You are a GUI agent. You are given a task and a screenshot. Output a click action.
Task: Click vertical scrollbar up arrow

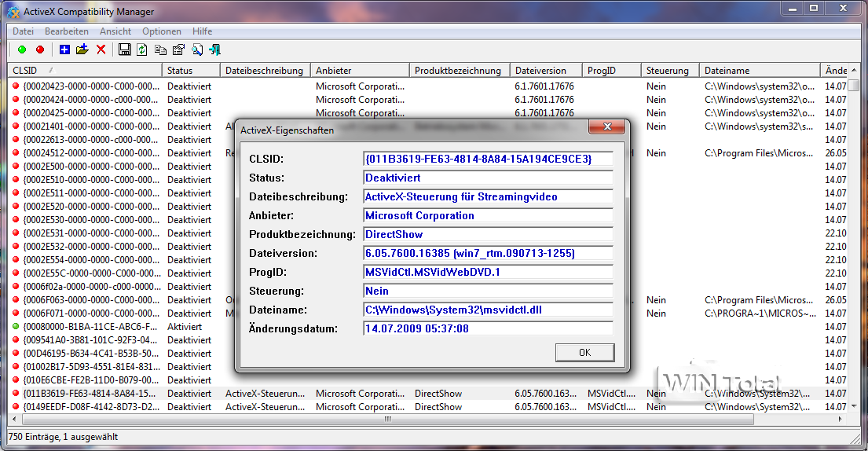pos(854,70)
